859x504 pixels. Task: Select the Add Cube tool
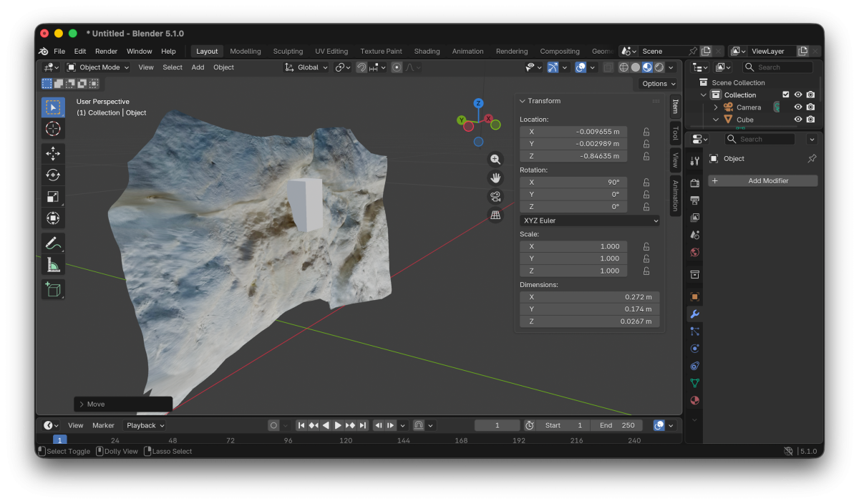(x=53, y=289)
